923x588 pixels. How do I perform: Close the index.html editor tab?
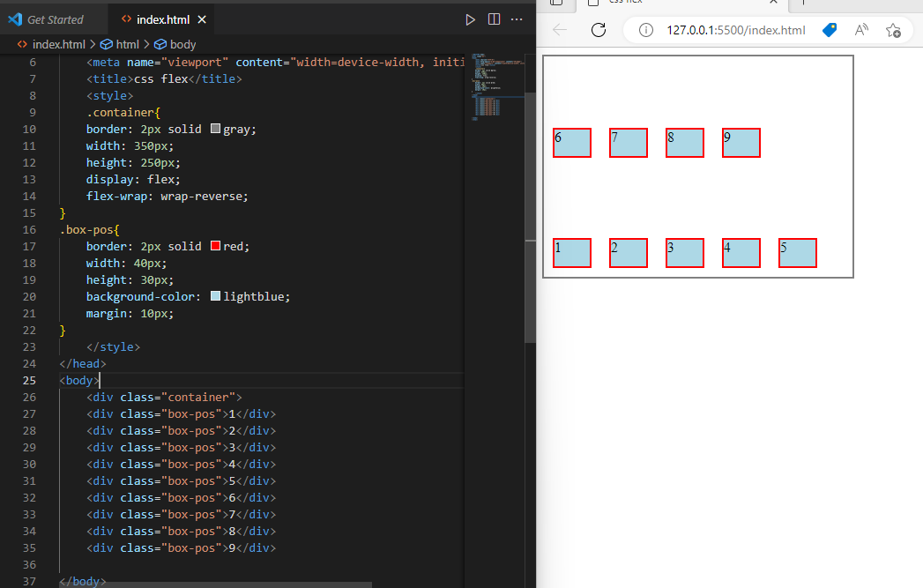click(x=202, y=19)
